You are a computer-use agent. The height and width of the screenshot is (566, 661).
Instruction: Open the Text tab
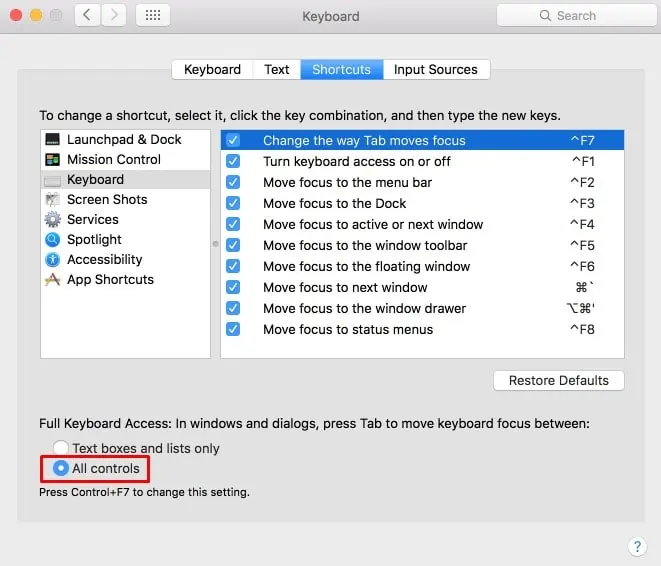[x=277, y=70]
